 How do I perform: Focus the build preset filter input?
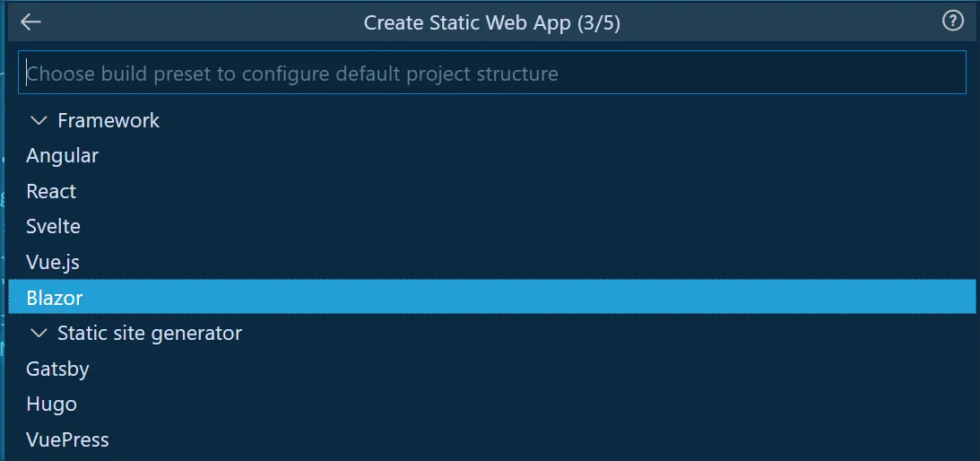point(491,73)
